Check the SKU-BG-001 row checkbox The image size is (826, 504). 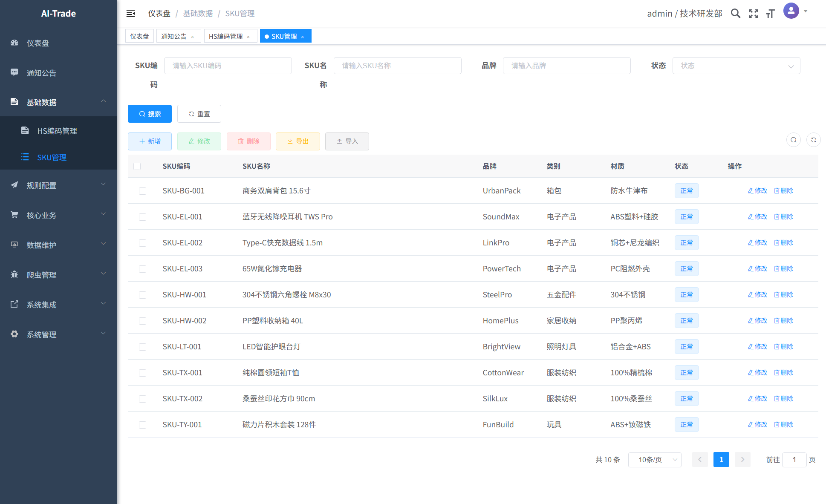pos(142,191)
